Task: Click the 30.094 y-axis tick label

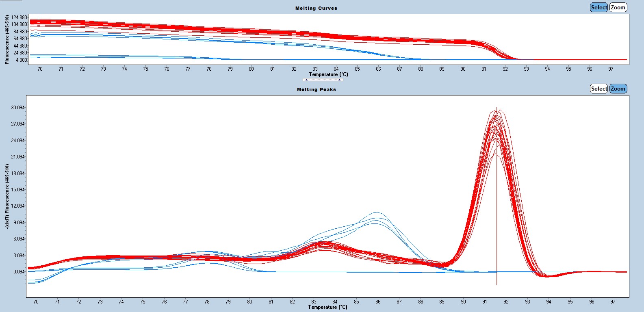Action: (x=18, y=108)
